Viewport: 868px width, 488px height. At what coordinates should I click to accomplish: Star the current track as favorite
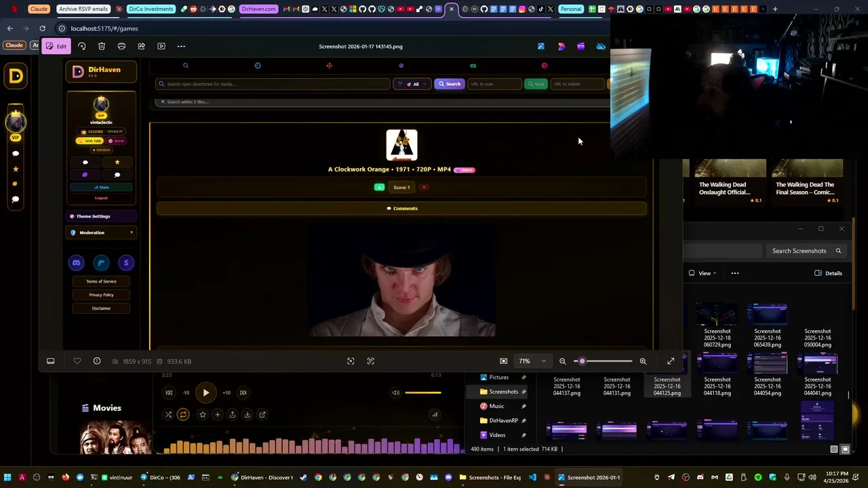click(202, 415)
